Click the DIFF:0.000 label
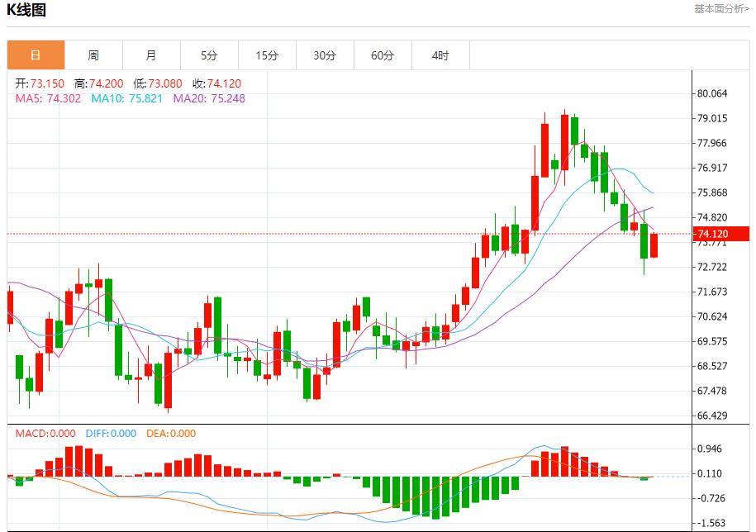 [x=111, y=433]
